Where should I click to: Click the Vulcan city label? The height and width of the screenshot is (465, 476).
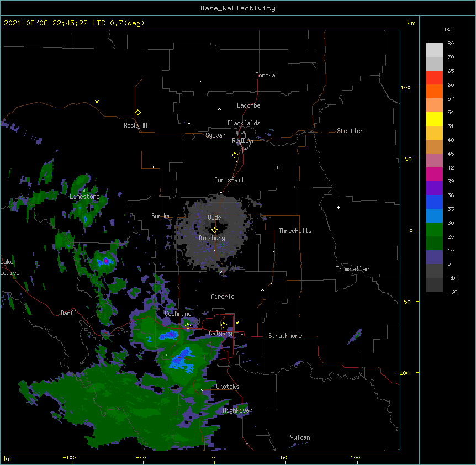coord(300,437)
